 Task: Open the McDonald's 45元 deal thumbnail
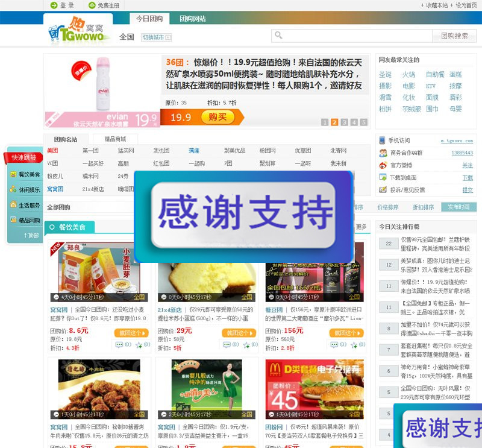[x=315, y=390]
